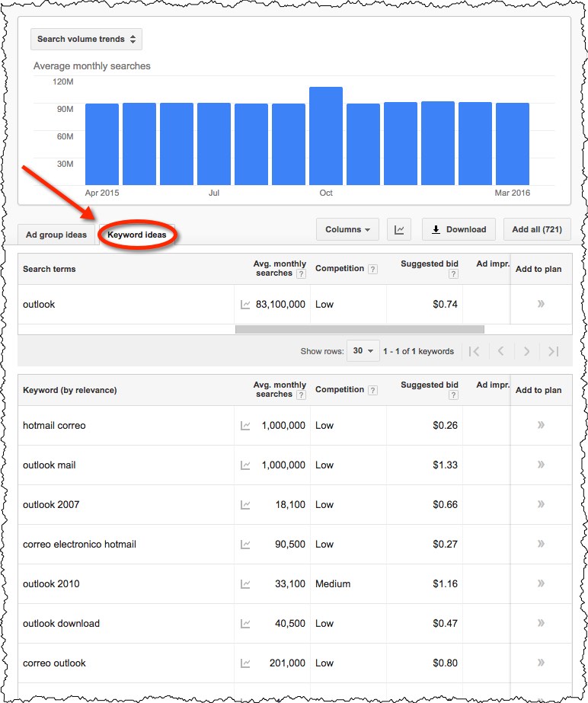Show trend chart for outlook download
Image resolution: width=588 pixels, height=703 pixels.
[245, 624]
